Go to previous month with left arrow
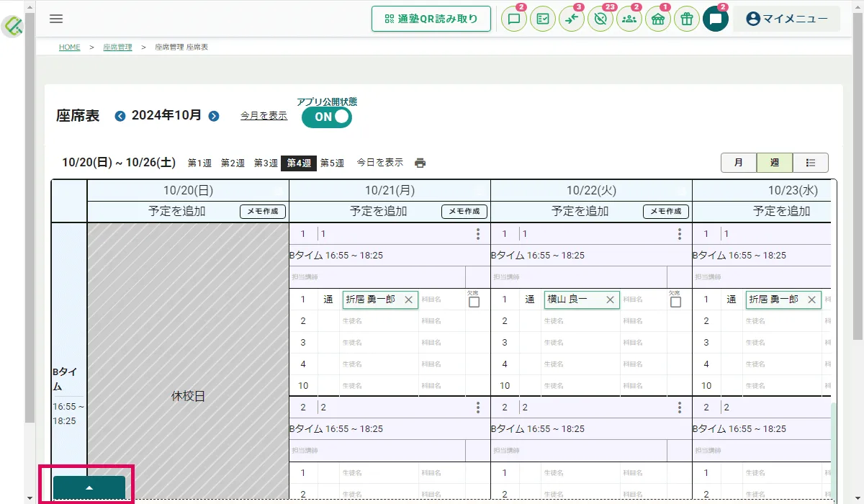This screenshot has height=504, width=864. click(x=120, y=116)
